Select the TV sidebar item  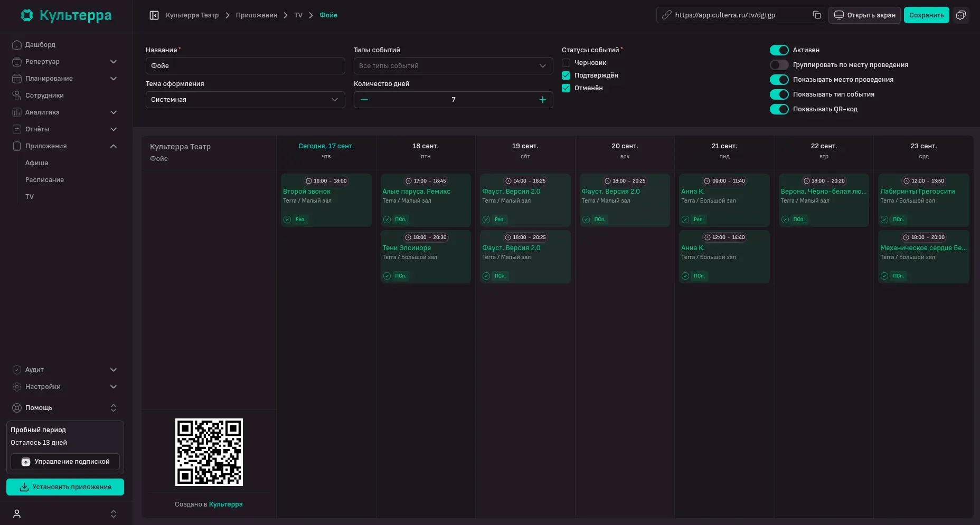click(30, 197)
